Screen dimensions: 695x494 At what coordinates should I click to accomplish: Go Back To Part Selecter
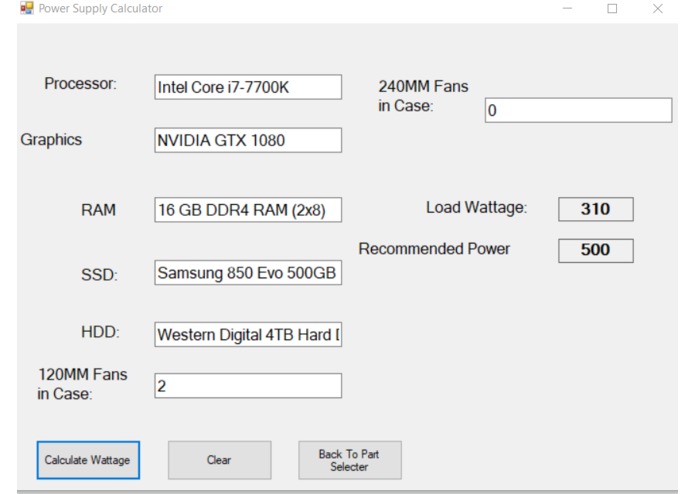point(350,460)
